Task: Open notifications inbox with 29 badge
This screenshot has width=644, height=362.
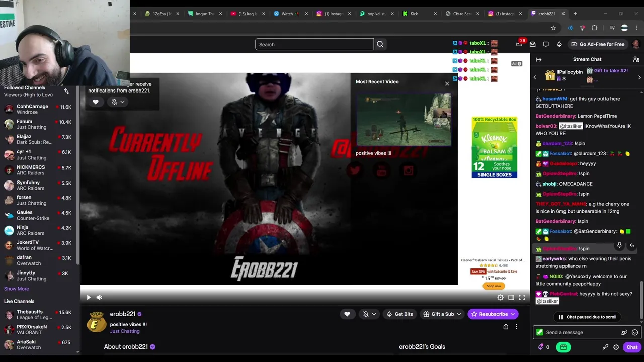Action: pos(519,44)
